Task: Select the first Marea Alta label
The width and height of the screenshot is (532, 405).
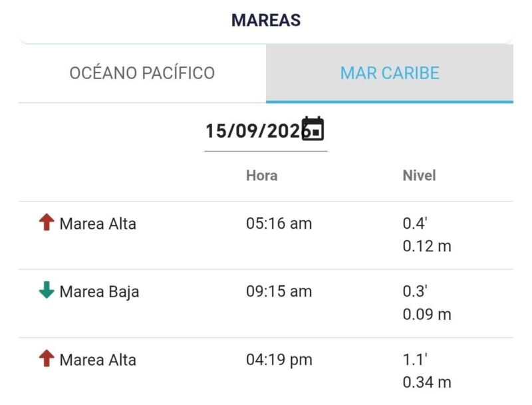Action: 98,224
